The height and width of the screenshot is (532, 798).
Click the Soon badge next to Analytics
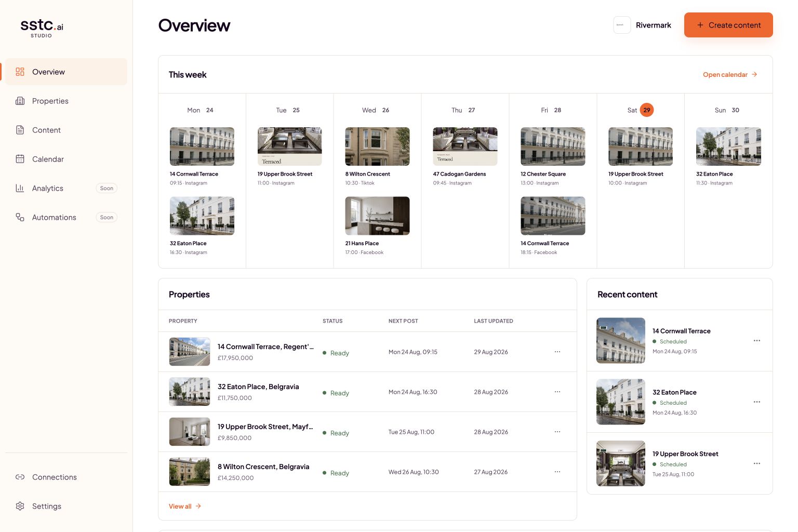pos(107,188)
